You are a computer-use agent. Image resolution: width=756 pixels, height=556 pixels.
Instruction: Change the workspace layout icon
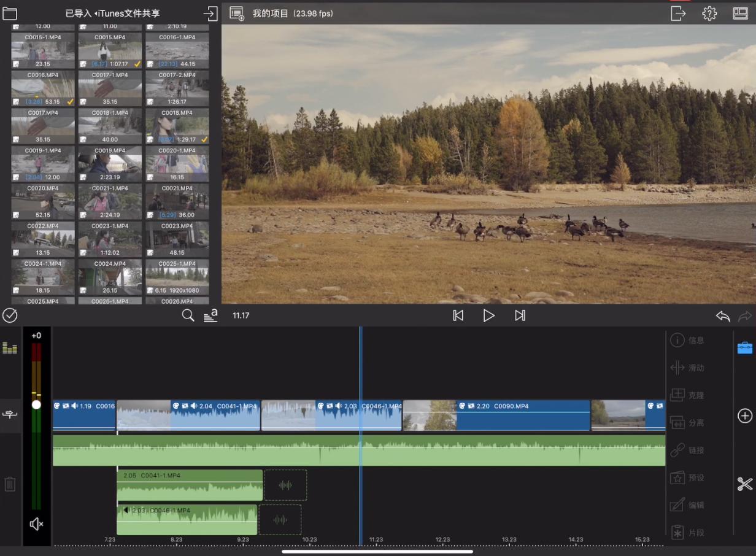tap(740, 14)
